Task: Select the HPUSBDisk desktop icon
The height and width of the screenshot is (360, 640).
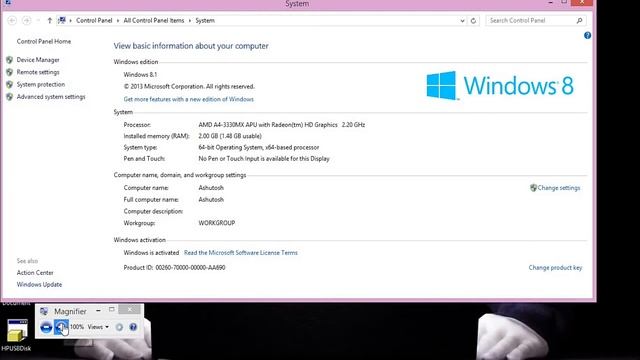Action: tap(16, 335)
